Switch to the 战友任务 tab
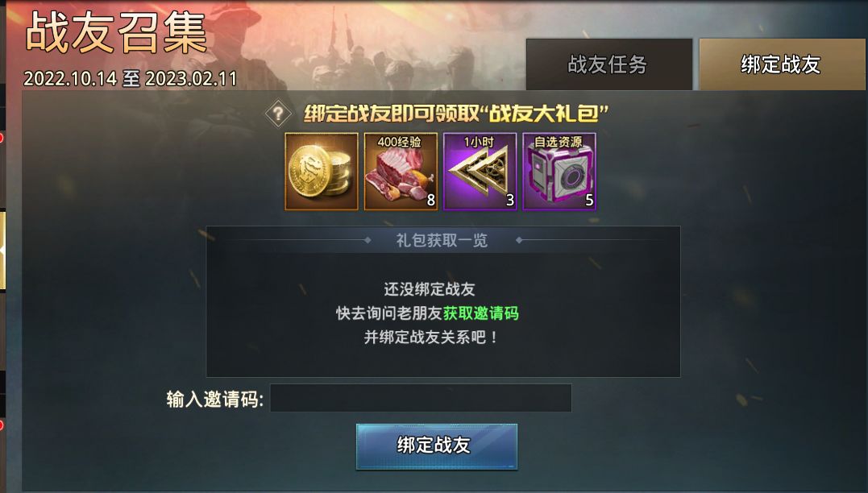The width and height of the screenshot is (868, 493). pyautogui.click(x=609, y=64)
